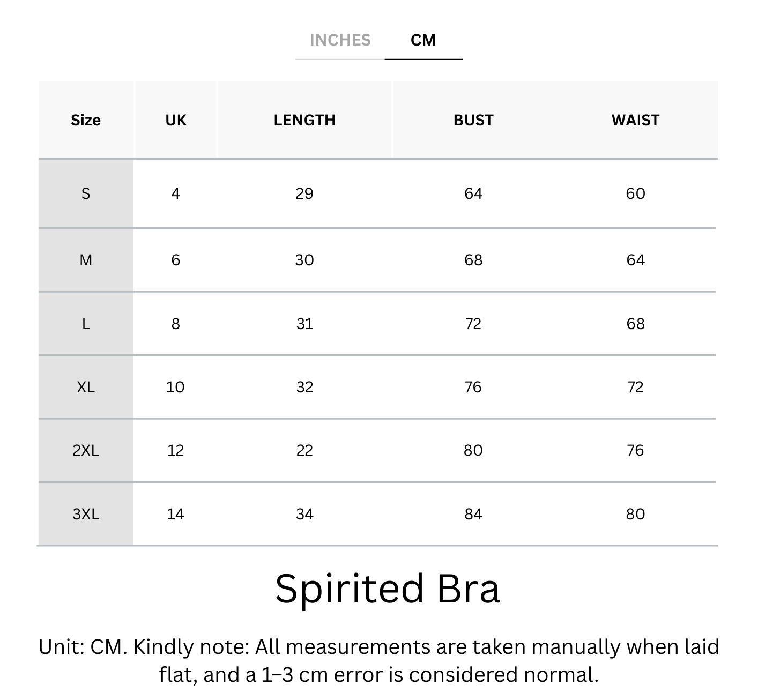Click the BUST column header
Image resolution: width=758 pixels, height=700 pixels.
[473, 120]
